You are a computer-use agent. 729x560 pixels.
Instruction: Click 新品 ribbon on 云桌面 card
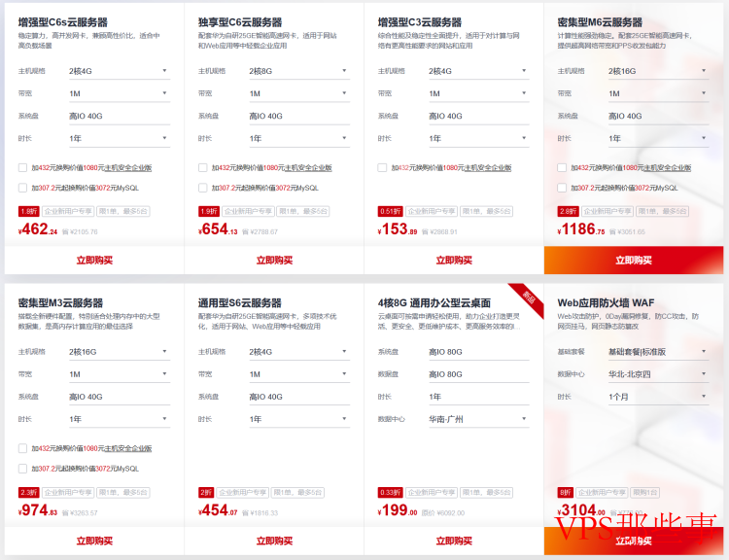coord(529,297)
